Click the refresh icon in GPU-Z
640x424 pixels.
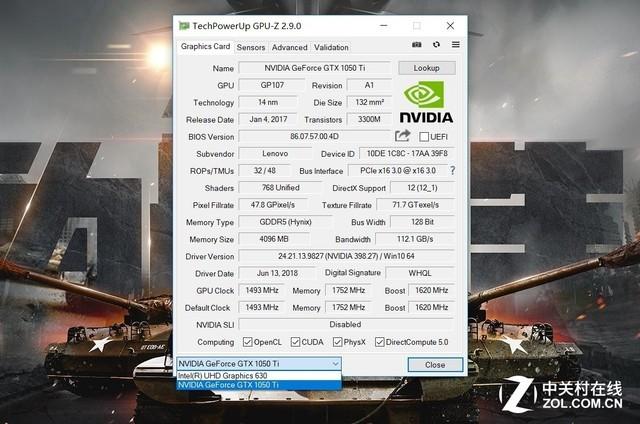pos(436,45)
